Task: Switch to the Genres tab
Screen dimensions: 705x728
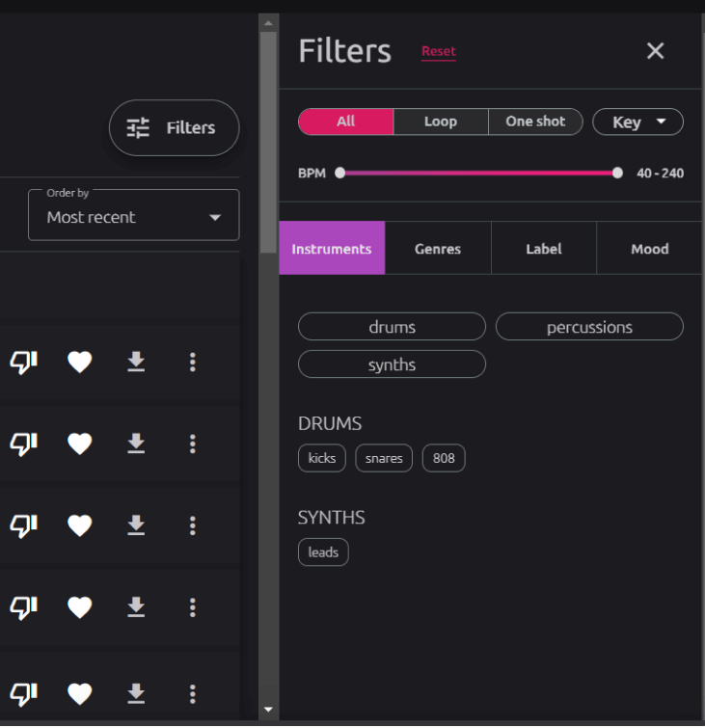Action: click(x=438, y=249)
